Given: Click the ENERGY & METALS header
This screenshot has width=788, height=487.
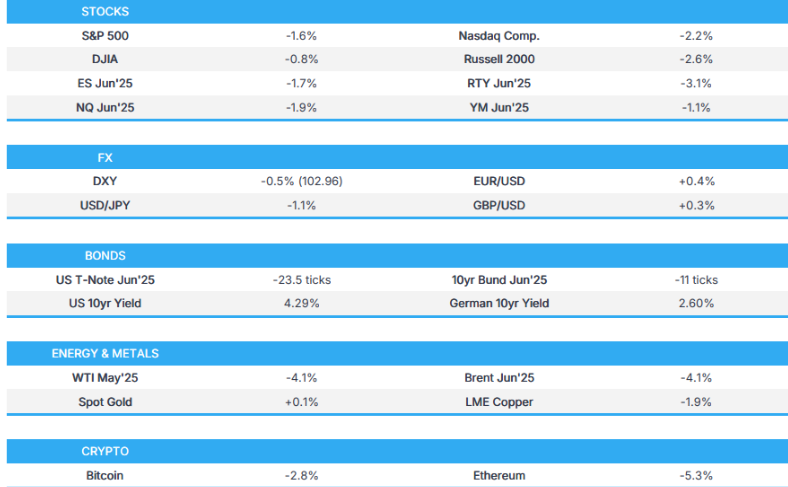Looking at the screenshot, I should 105,354.
